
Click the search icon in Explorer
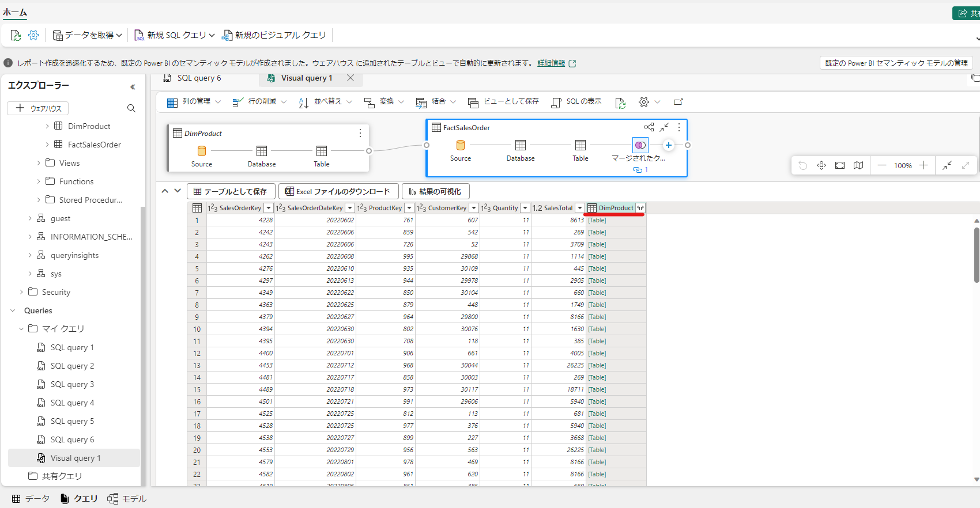pyautogui.click(x=131, y=108)
